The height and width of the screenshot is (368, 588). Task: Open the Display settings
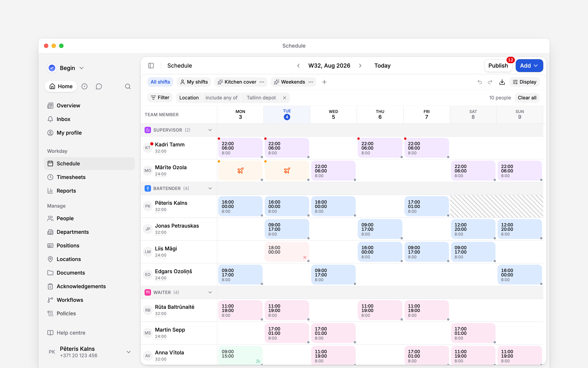click(524, 82)
